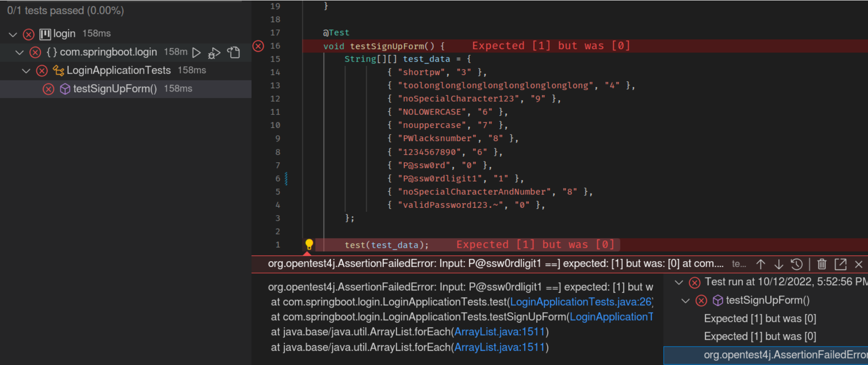Screen dimensions: 868x365
Task: Collapse the LoginApplicationTests class node
Action: (26, 71)
